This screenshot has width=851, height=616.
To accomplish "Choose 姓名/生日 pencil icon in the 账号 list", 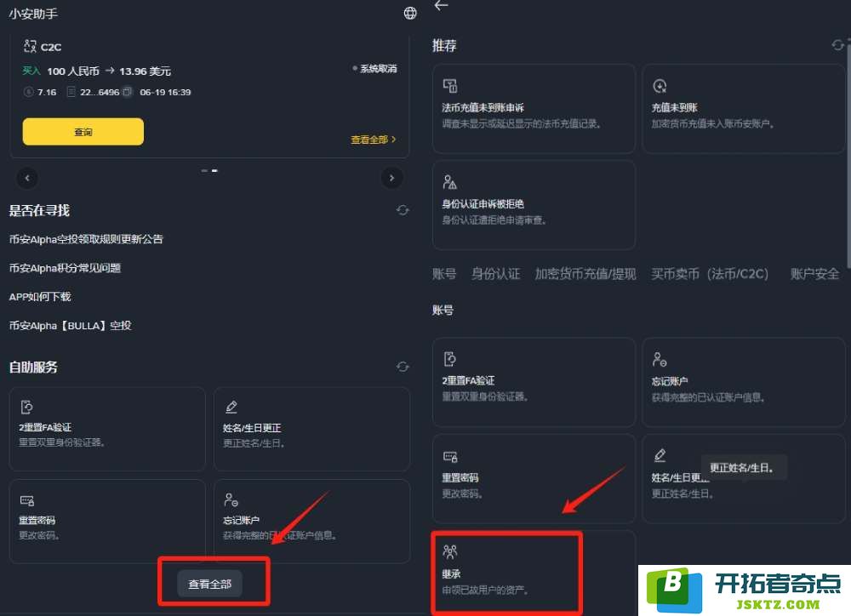I will tap(660, 455).
